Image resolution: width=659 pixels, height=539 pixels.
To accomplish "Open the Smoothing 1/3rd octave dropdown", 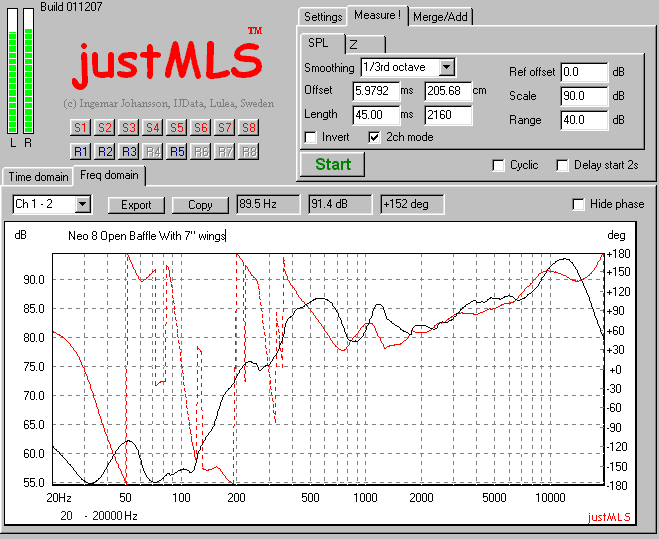I will [446, 67].
